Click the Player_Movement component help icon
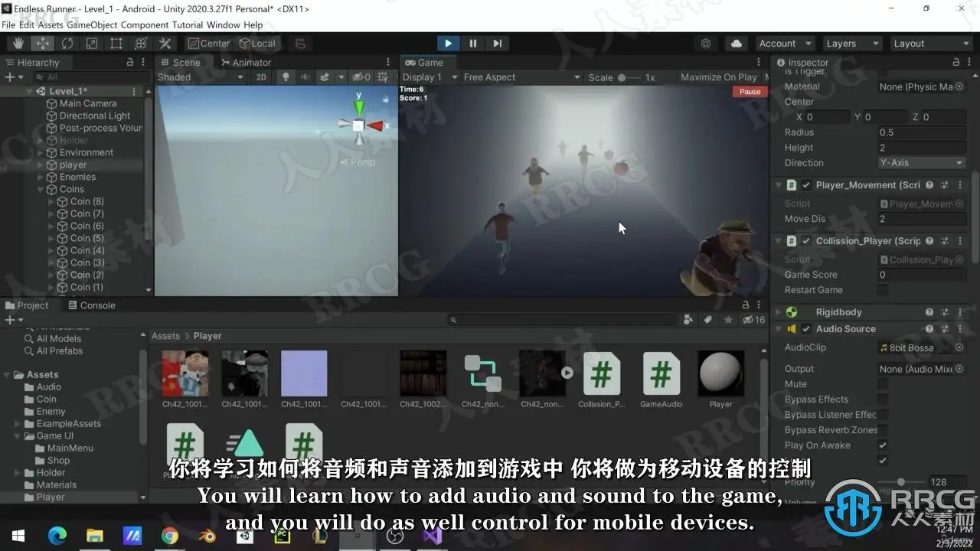980x551 pixels. click(x=929, y=185)
